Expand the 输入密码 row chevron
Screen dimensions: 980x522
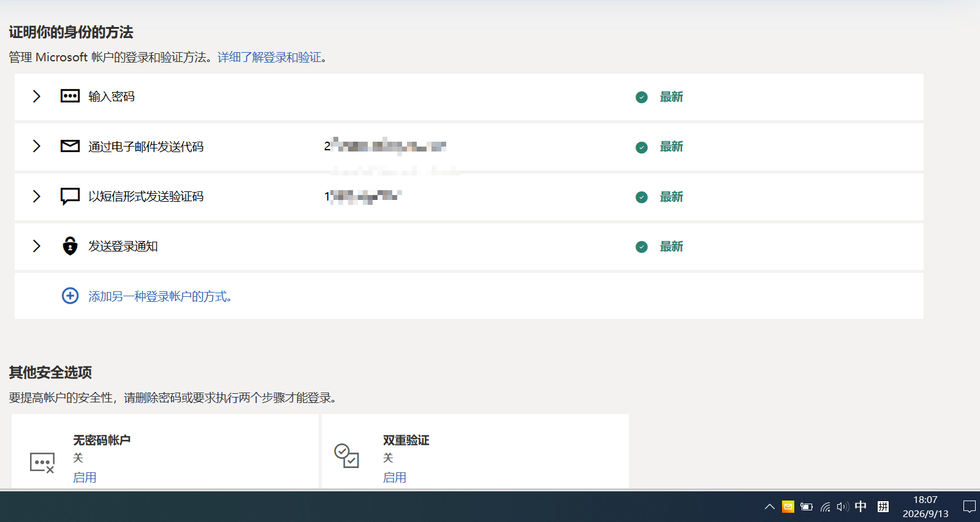point(37,96)
